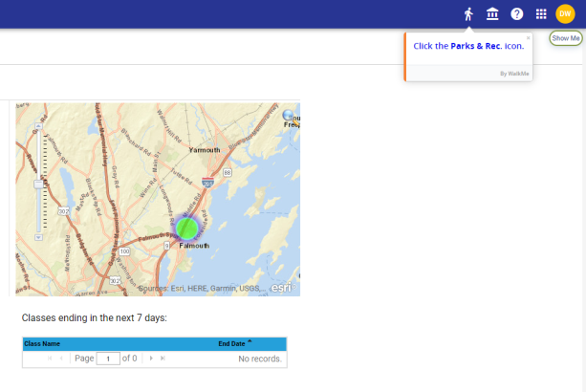
Task: Click the green location marker near Falmouth
Action: coord(187,229)
